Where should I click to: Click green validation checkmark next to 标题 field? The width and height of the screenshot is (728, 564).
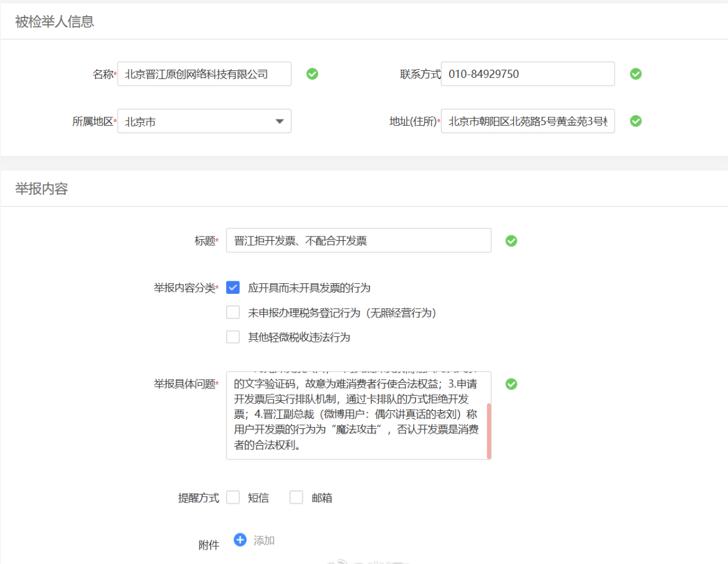511,241
